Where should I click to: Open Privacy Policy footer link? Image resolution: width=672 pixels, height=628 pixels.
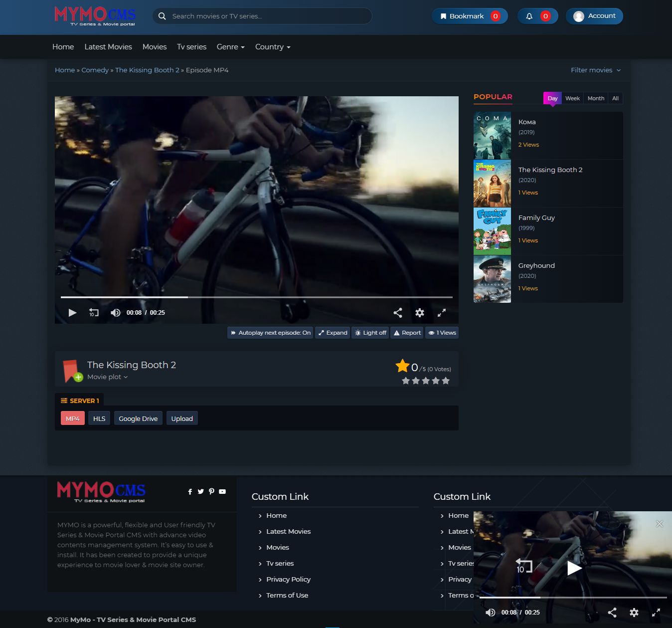(x=288, y=580)
